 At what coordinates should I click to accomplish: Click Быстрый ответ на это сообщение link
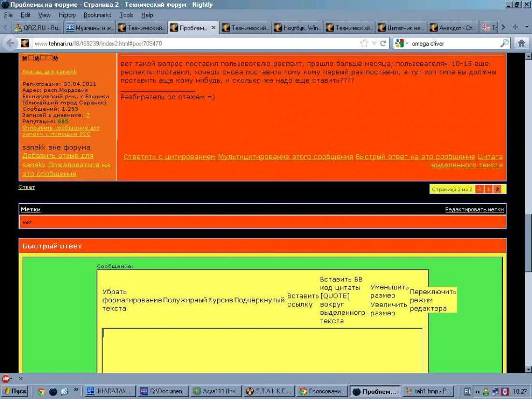(x=415, y=157)
